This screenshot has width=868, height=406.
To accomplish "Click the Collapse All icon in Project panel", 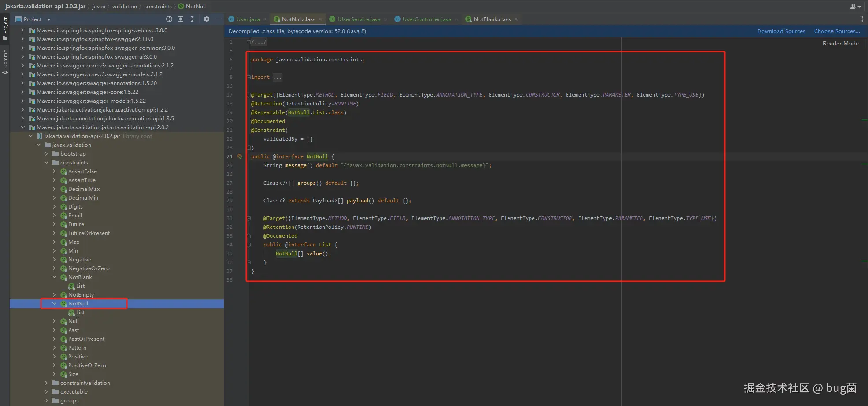I will (192, 19).
